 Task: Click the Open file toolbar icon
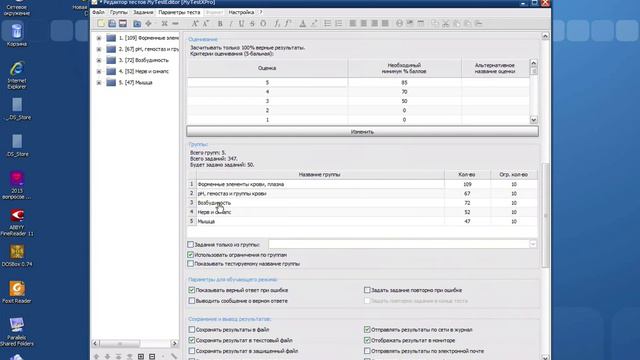(x=112, y=24)
